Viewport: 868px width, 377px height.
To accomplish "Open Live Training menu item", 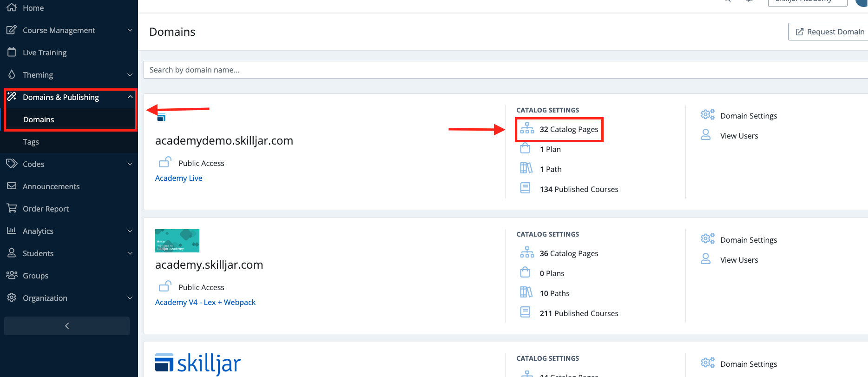I will (69, 53).
